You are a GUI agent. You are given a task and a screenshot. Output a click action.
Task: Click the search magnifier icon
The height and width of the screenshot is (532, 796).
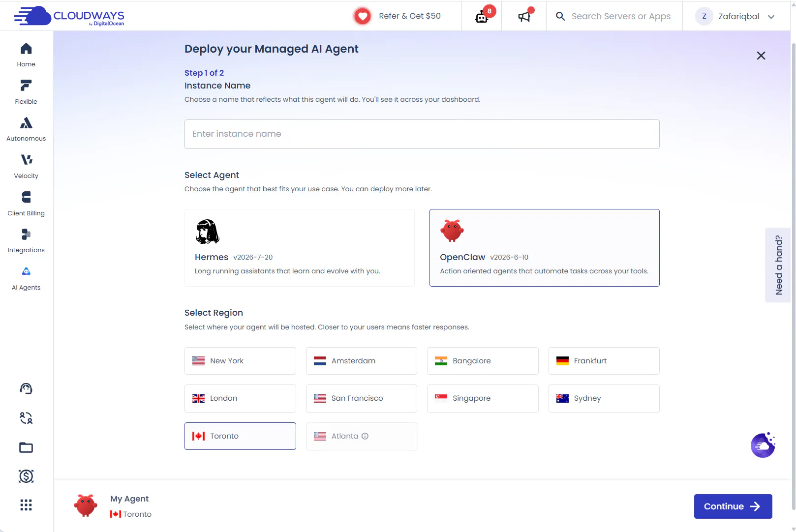click(x=560, y=16)
